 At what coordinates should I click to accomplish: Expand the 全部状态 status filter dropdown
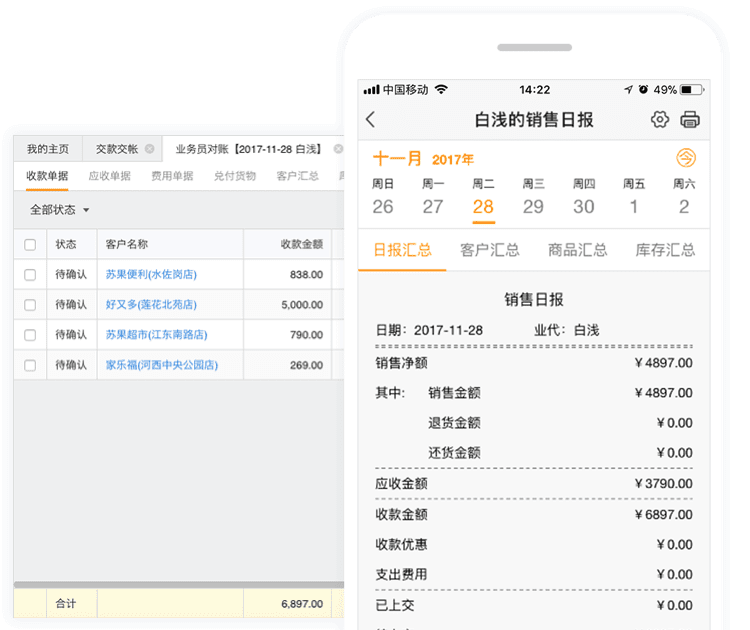click(x=60, y=210)
